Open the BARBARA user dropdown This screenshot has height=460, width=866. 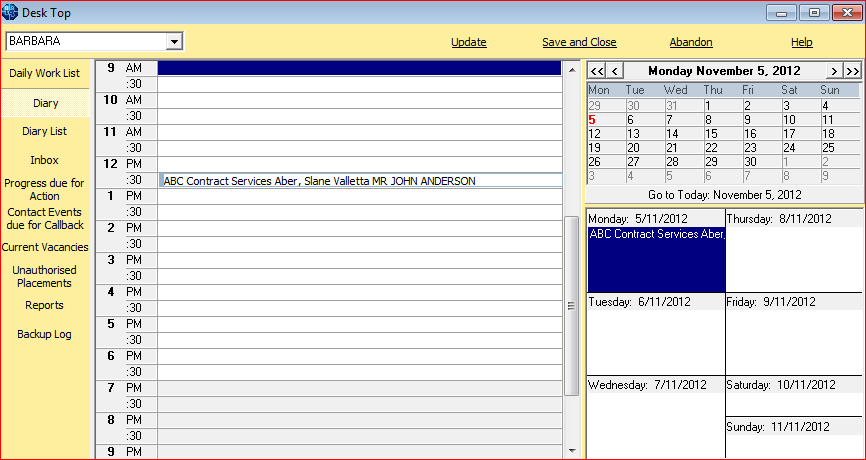[x=175, y=41]
